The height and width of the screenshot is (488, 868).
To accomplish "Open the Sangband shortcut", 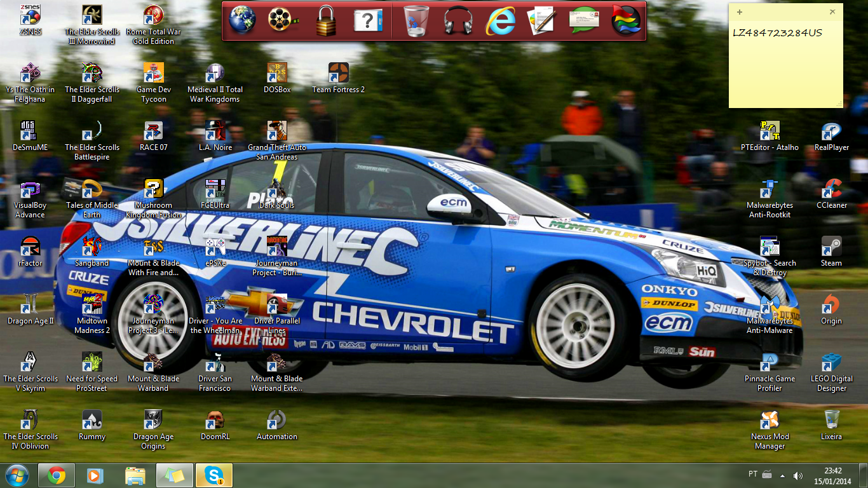I will [x=92, y=252].
